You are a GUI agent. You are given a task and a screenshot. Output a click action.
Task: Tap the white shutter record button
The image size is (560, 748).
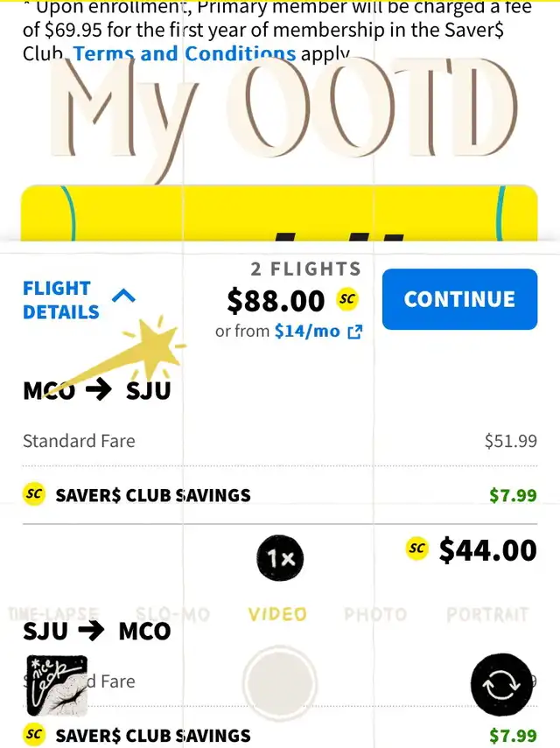pyautogui.click(x=279, y=682)
